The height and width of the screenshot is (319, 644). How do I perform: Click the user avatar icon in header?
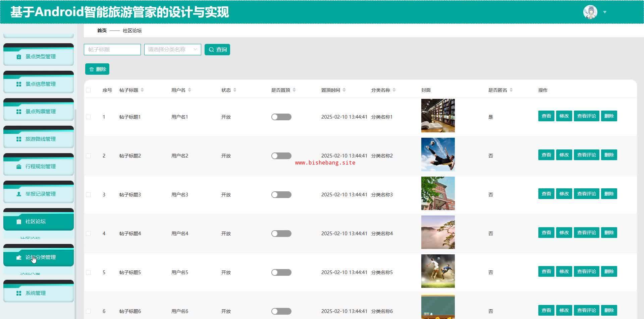(x=590, y=12)
